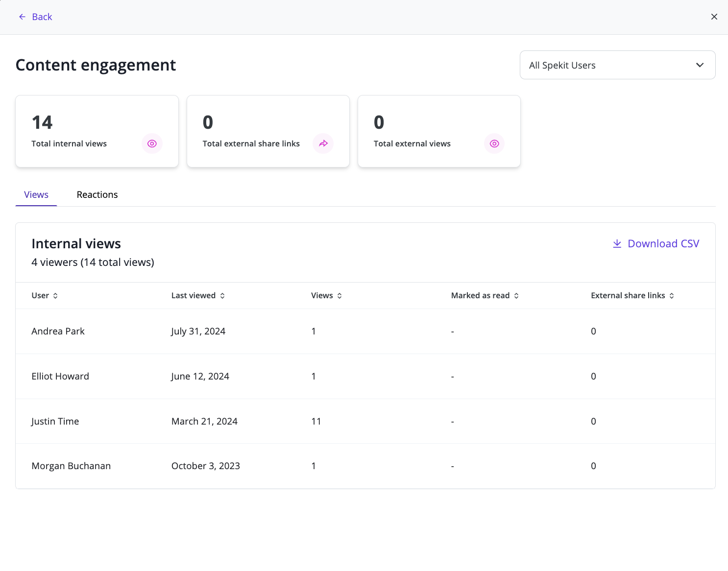
Task: Click the sort arrows icon beside Last viewed
Action: coord(222,296)
